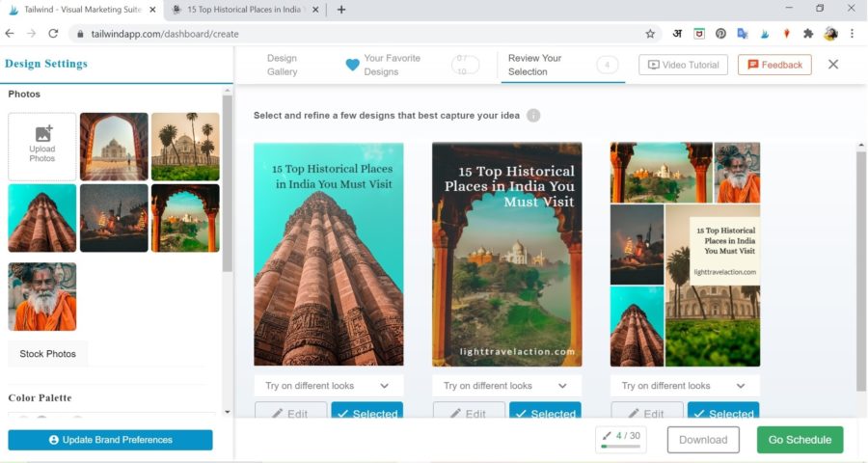The width and height of the screenshot is (868, 463).
Task: Open Chrome profile avatar
Action: (830, 34)
